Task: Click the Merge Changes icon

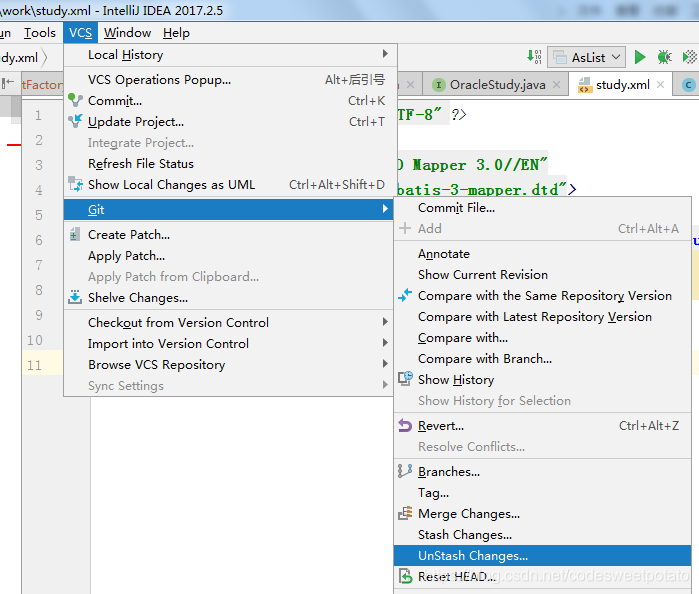Action: pos(405,513)
